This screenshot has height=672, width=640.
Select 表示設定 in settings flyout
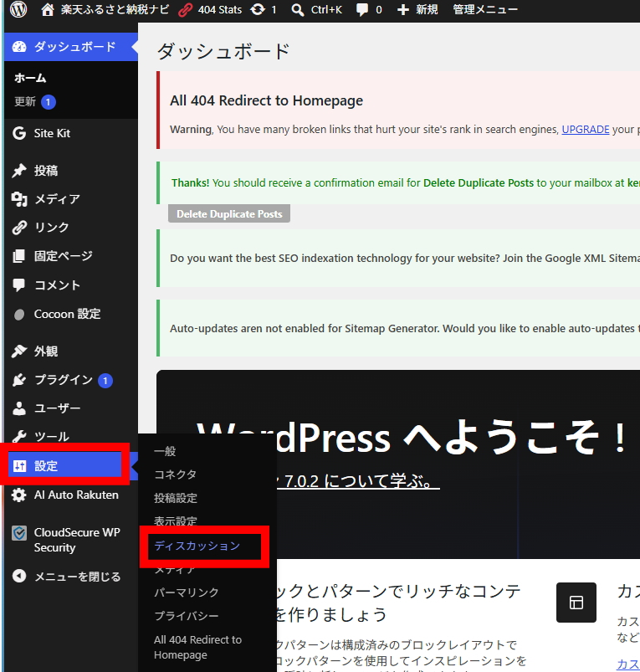click(176, 521)
